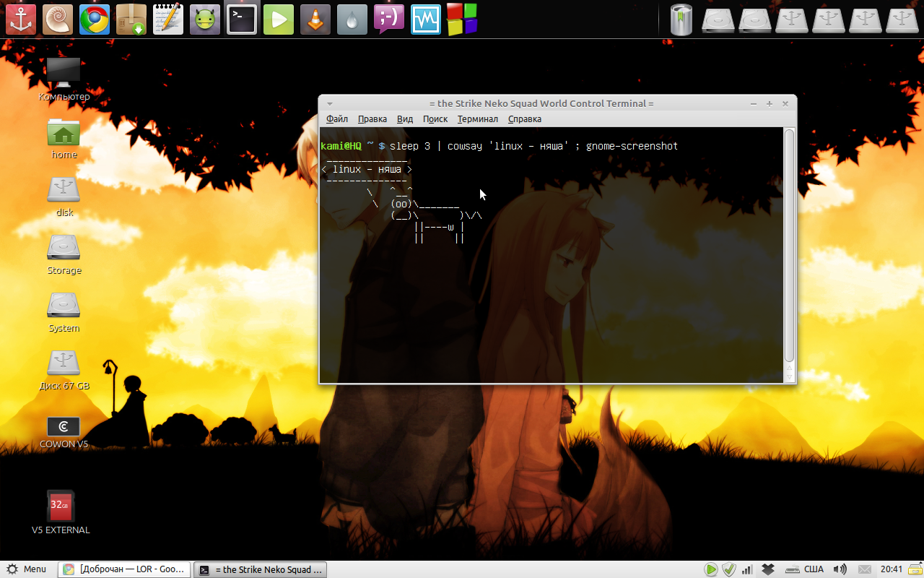Click the terminal vertical scrollbar
This screenshot has width=924, height=578.
789,246
